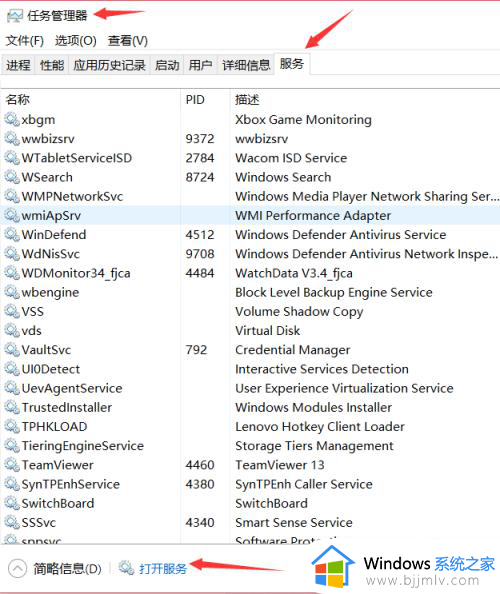Click the service icon beside WDMonitor34_fjca
500x594 pixels.
click(x=12, y=273)
